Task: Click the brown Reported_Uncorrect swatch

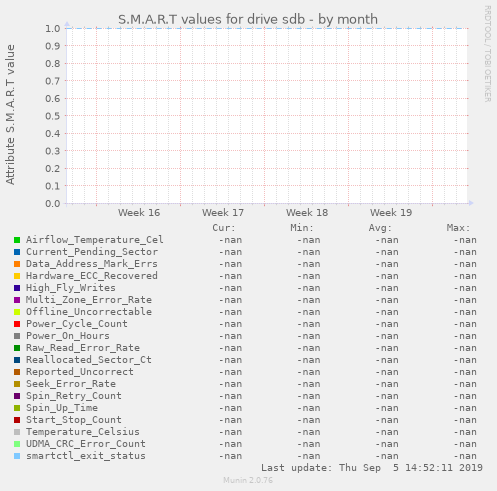Action: pos(17,372)
